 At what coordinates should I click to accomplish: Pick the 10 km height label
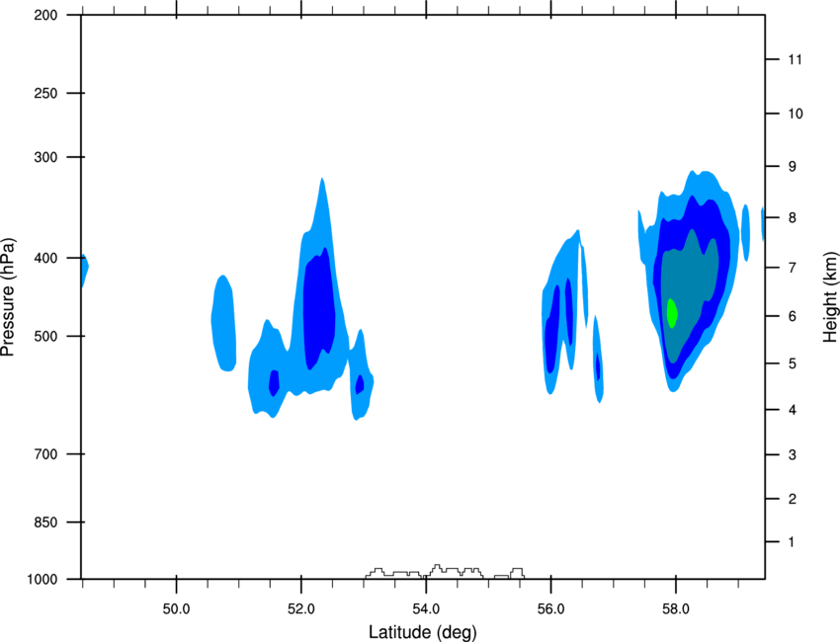pos(796,114)
